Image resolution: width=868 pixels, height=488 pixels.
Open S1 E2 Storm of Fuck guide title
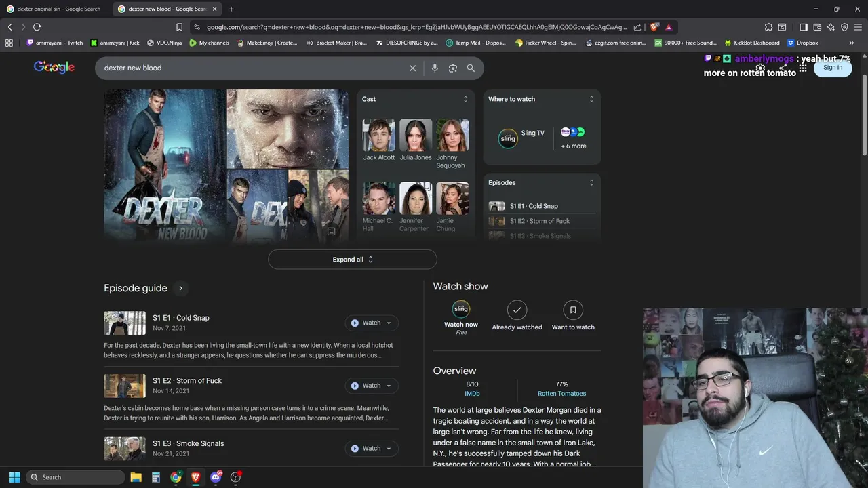187,381
